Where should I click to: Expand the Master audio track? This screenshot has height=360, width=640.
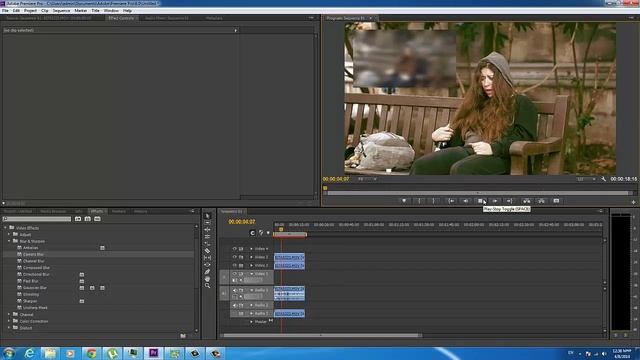coord(251,322)
